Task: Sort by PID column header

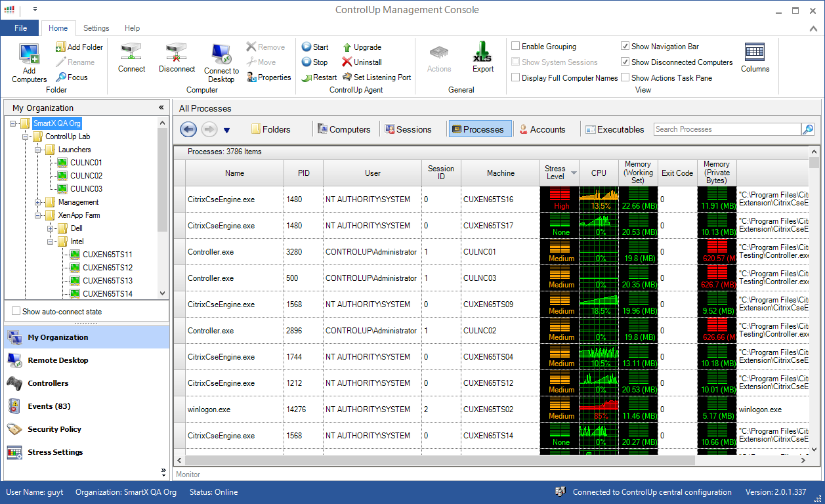Action: click(303, 173)
